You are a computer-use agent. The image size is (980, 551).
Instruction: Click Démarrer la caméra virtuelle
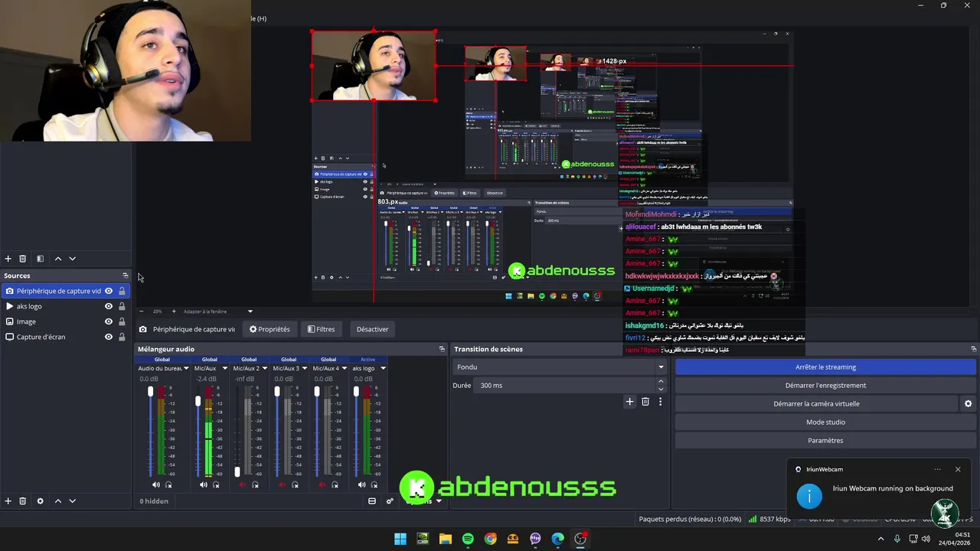tap(816, 403)
